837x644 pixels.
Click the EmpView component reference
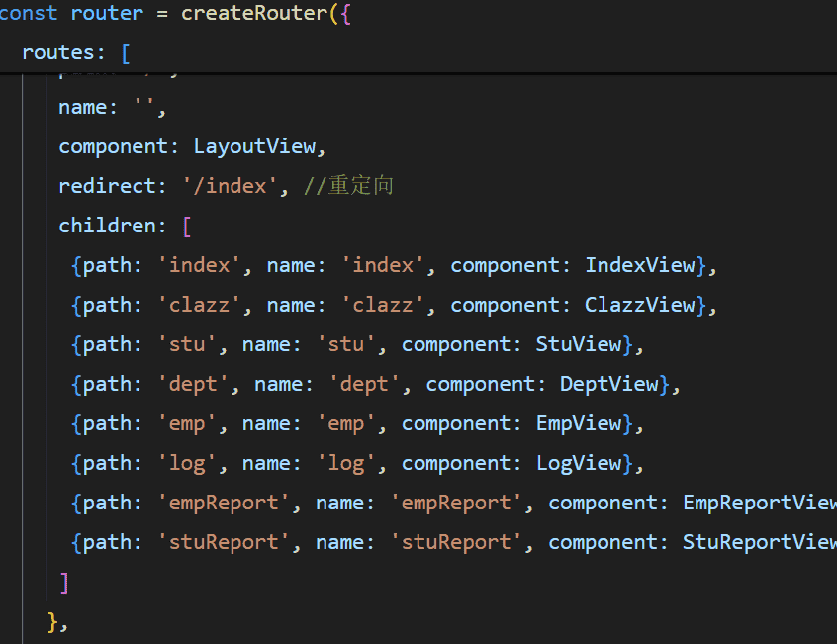click(579, 423)
